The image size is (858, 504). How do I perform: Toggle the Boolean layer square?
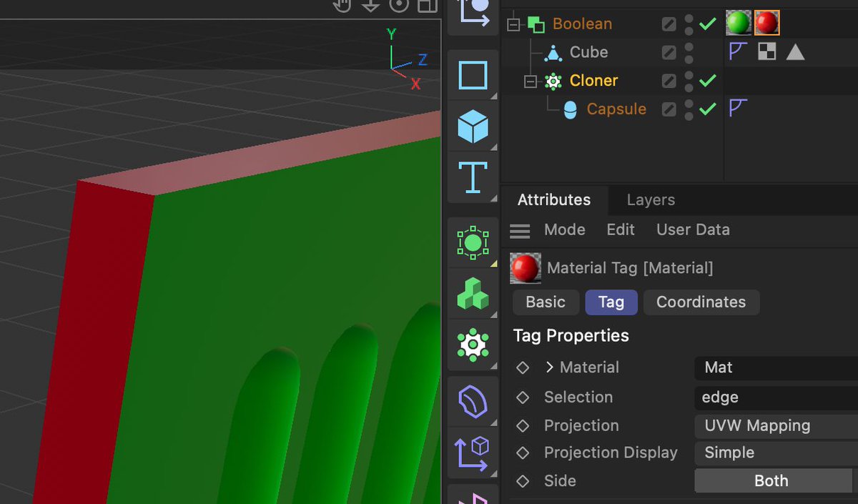669,24
